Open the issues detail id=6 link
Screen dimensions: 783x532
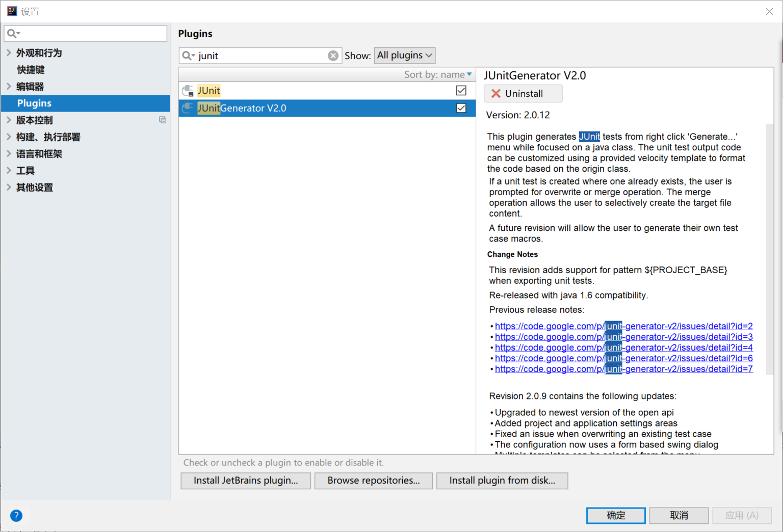coord(623,358)
